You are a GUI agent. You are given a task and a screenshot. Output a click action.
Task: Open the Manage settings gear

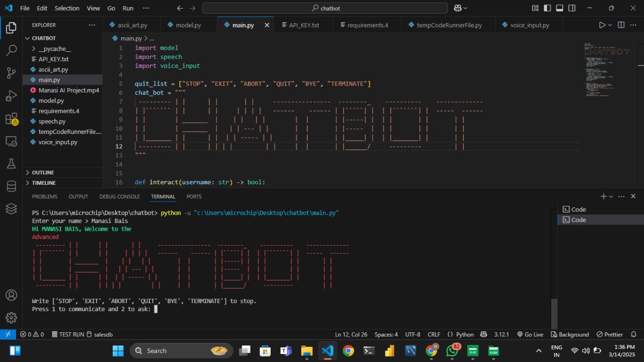[11, 318]
